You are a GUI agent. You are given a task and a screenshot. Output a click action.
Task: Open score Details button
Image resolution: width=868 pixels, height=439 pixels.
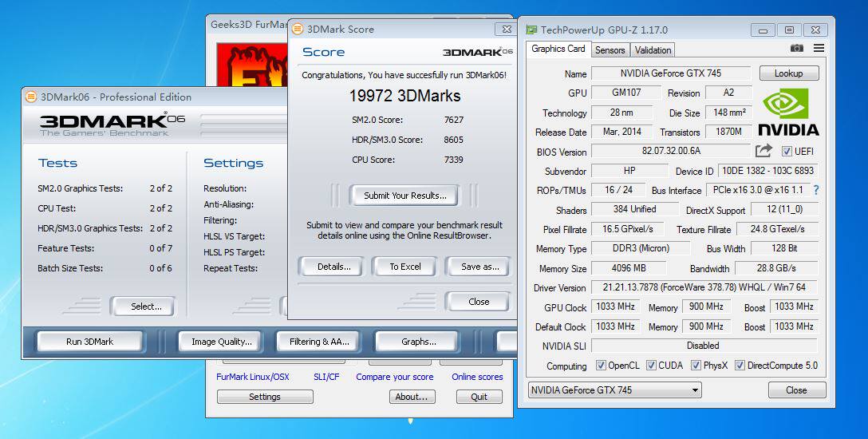[x=333, y=267]
